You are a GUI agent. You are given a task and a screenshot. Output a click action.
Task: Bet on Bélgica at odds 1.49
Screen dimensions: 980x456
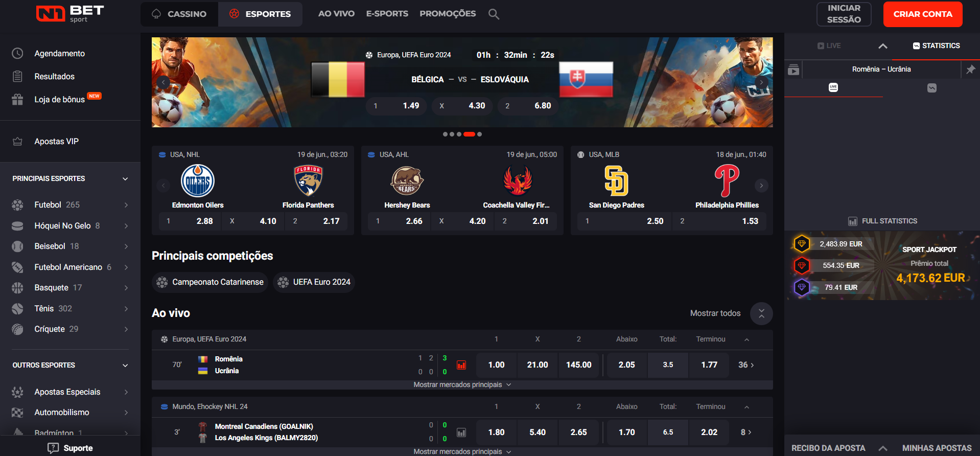coord(396,106)
